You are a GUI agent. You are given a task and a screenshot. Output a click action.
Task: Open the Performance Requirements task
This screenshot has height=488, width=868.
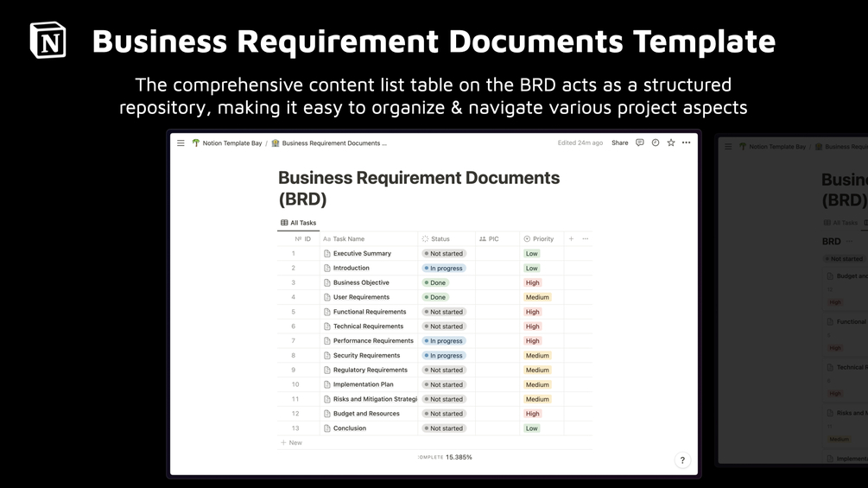tap(373, 341)
